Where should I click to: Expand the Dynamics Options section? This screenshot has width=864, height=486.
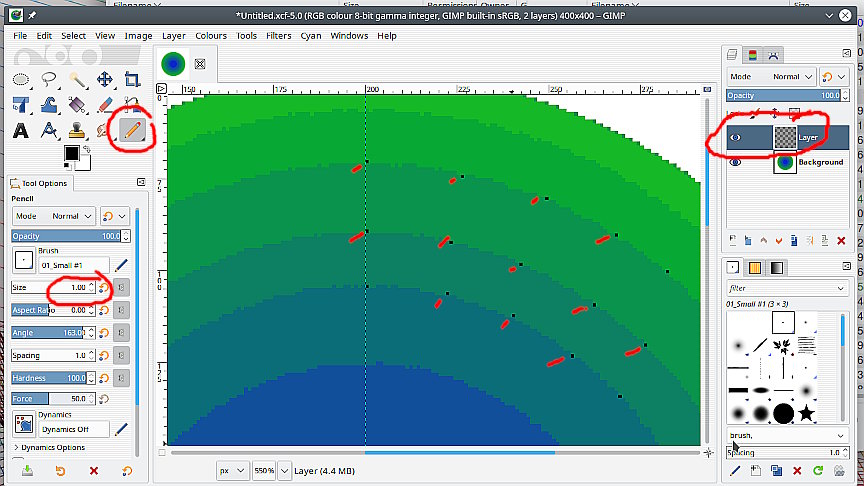[x=17, y=447]
